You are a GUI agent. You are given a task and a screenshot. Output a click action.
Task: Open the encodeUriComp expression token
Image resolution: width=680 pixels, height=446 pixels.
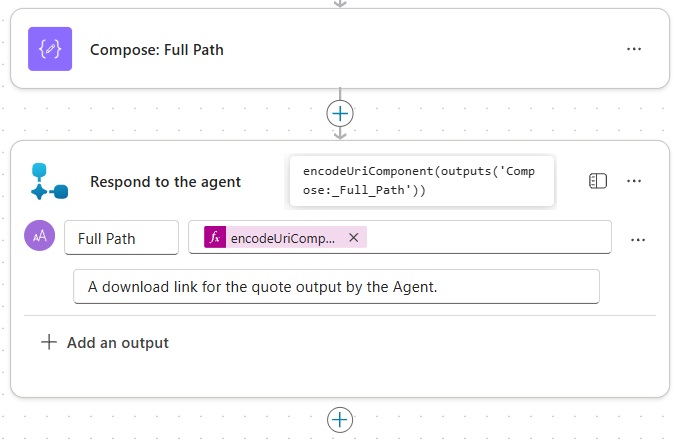pyautogui.click(x=283, y=238)
